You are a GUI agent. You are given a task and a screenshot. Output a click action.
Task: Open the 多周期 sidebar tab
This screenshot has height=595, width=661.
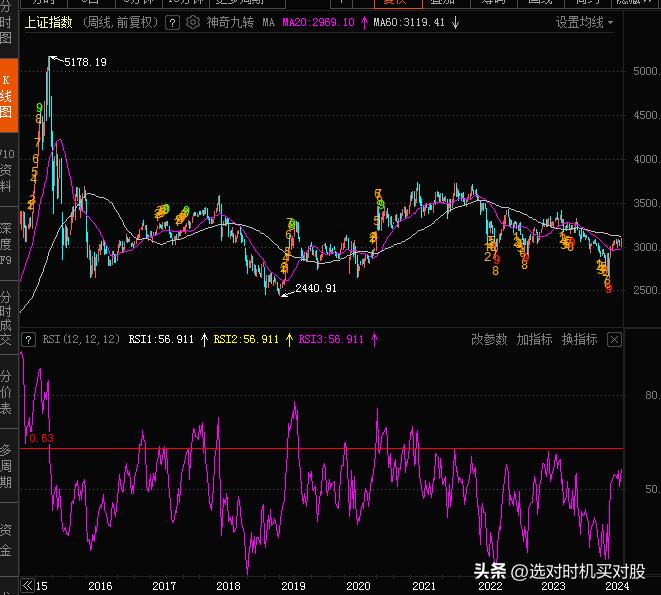8,466
